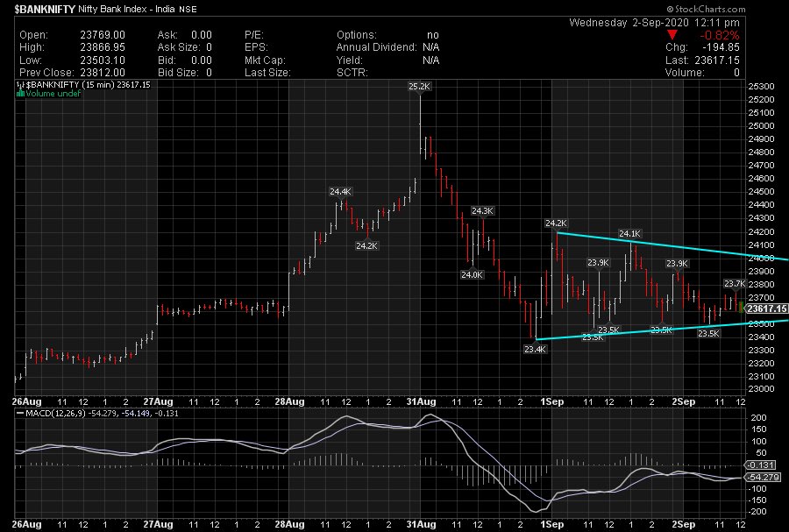Click the Open value 23769.00
Image resolution: width=789 pixels, height=532 pixels.
coord(103,35)
